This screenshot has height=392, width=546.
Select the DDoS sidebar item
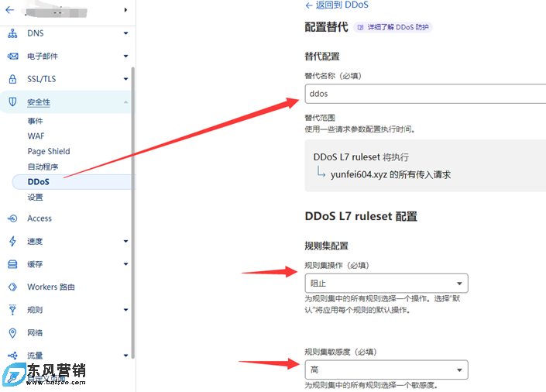pyautogui.click(x=72, y=182)
